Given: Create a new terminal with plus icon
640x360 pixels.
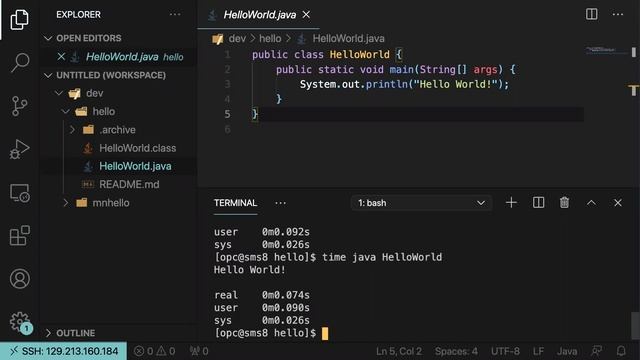Looking at the screenshot, I should click(511, 202).
